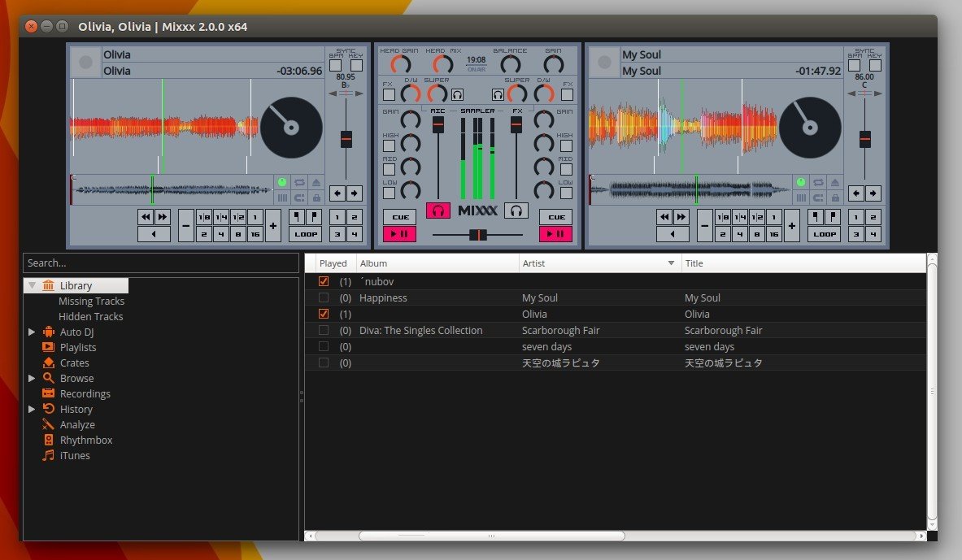Toggle right FX headphone button beside SUPER knob
Image resolution: width=962 pixels, height=560 pixels.
[x=498, y=94]
